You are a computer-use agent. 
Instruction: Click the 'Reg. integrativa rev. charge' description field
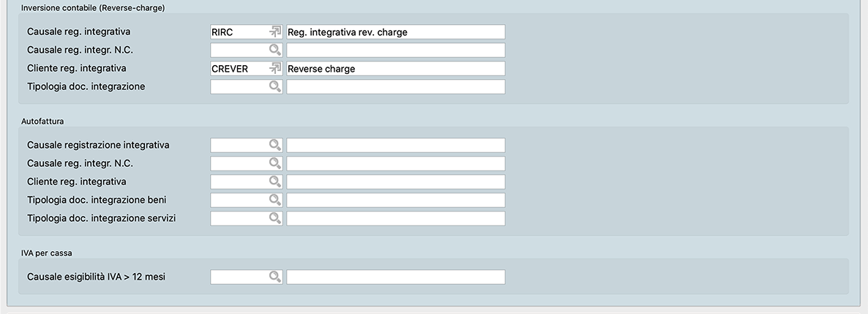coord(395,32)
